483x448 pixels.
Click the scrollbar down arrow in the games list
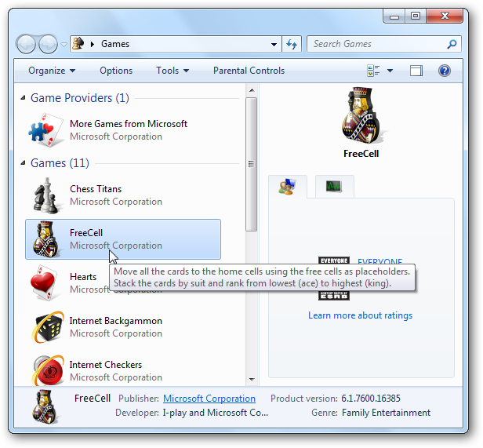252,380
